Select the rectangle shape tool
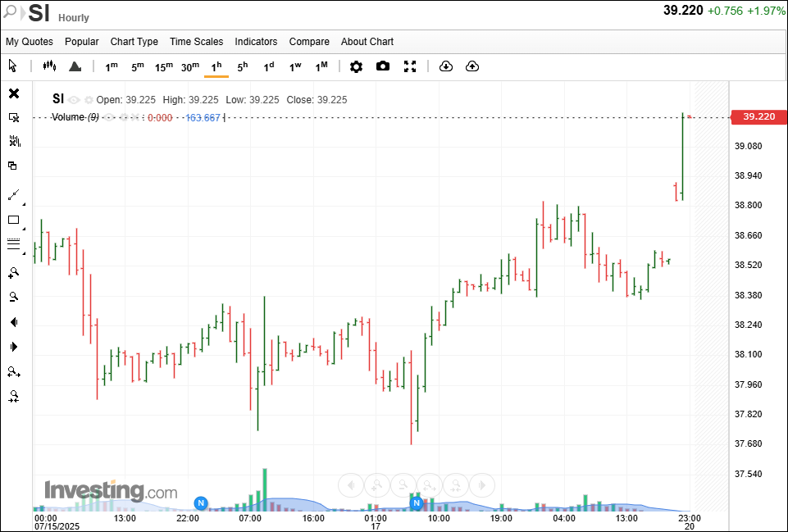This screenshot has width=788, height=532. click(x=14, y=220)
